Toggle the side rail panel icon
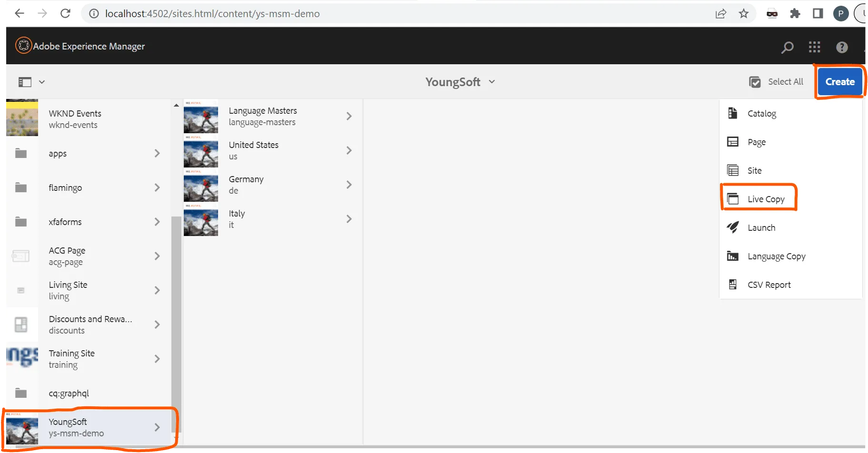The image size is (868, 453). pyautogui.click(x=25, y=82)
